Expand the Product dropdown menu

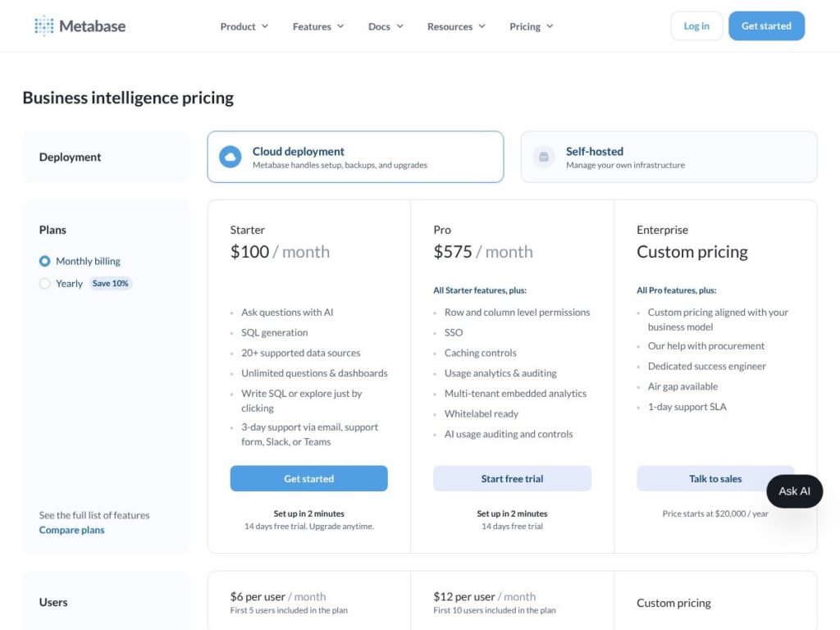(x=244, y=26)
